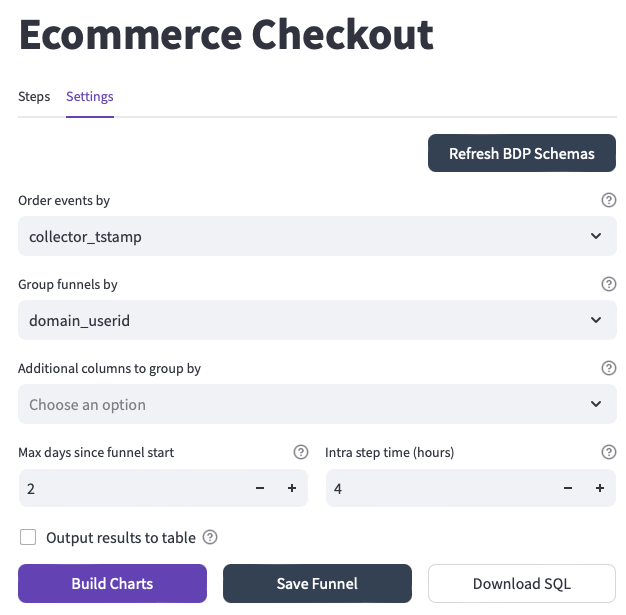The image size is (626, 615).
Task: Click help icon for Order events by
Action: click(x=608, y=200)
